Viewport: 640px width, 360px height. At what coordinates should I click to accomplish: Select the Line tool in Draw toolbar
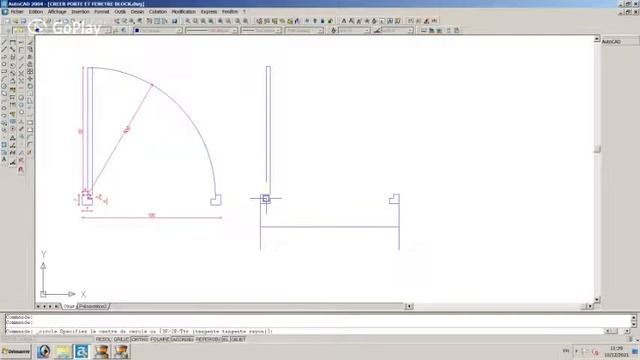coord(4,42)
